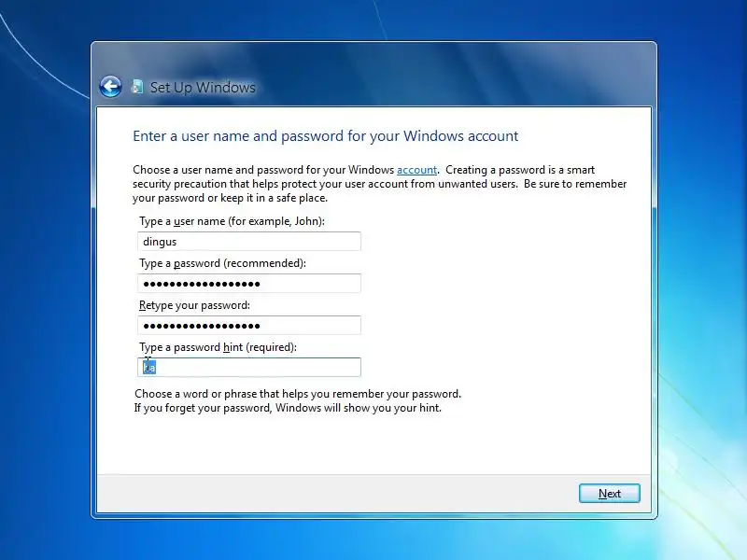Focus the Retype your password field

click(x=249, y=325)
